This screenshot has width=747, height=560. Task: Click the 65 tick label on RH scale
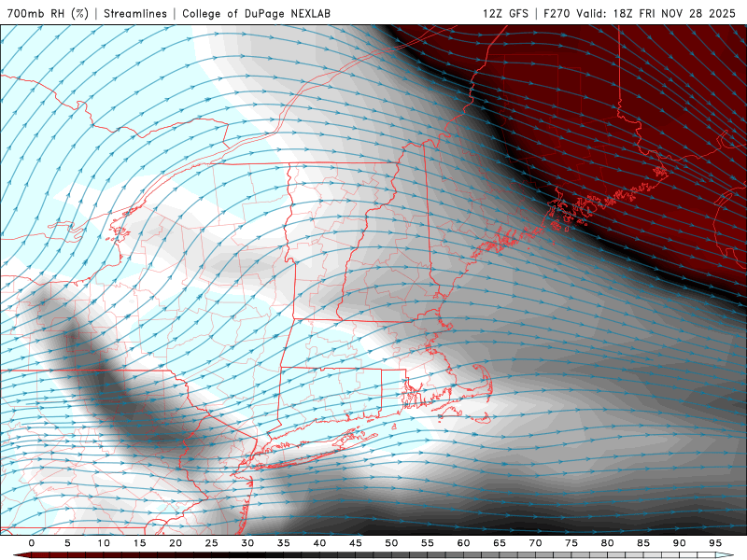[500, 543]
